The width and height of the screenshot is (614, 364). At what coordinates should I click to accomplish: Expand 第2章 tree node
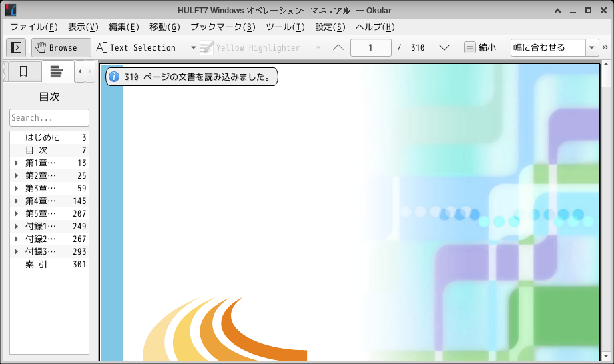17,175
